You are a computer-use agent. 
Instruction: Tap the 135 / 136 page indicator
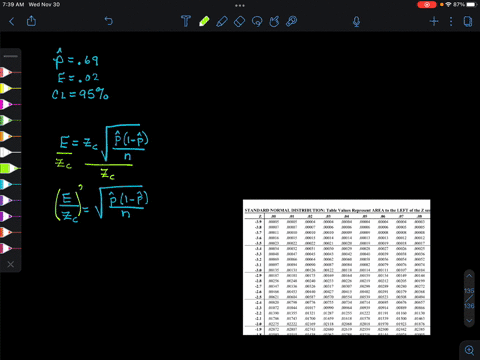[x=469, y=298]
